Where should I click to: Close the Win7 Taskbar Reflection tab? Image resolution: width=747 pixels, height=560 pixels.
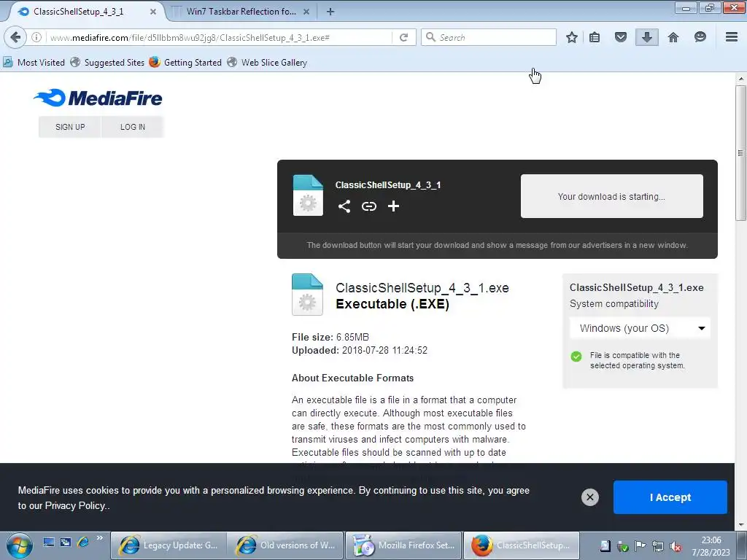pos(306,12)
